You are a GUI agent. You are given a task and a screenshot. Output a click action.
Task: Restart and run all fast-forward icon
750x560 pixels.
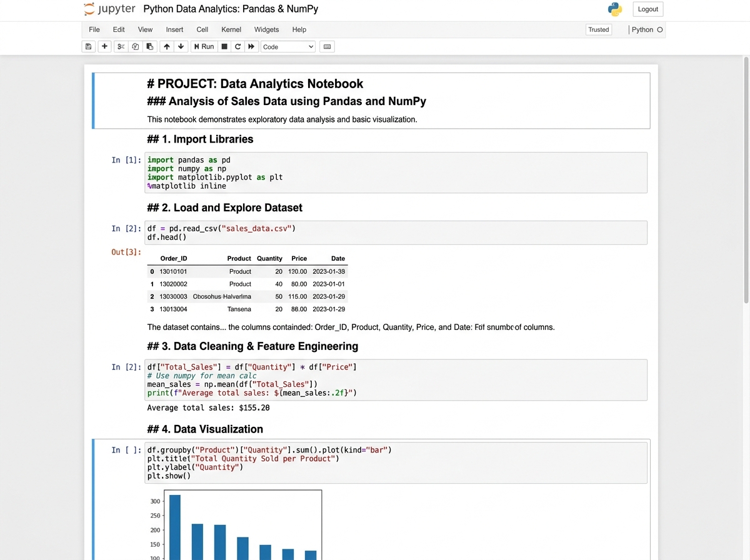pos(251,46)
